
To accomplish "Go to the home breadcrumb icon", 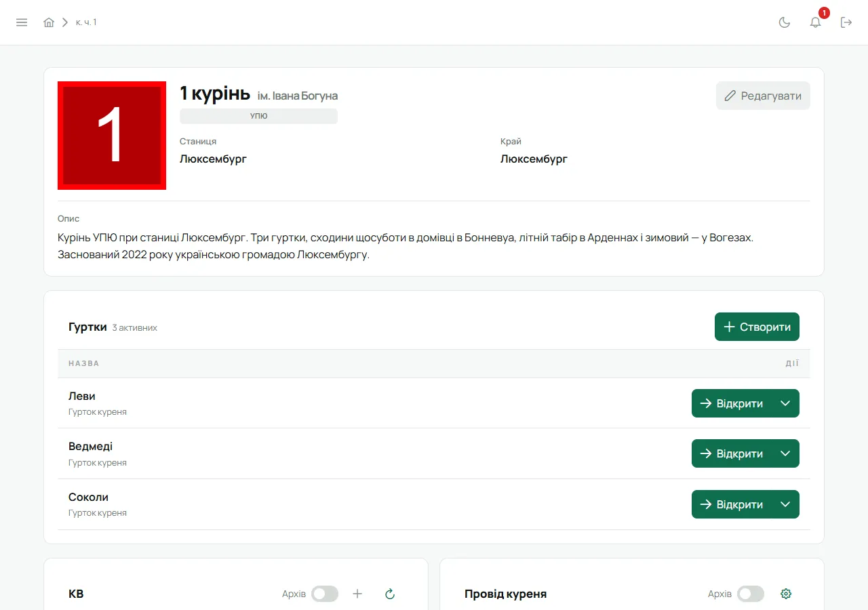I will point(49,22).
